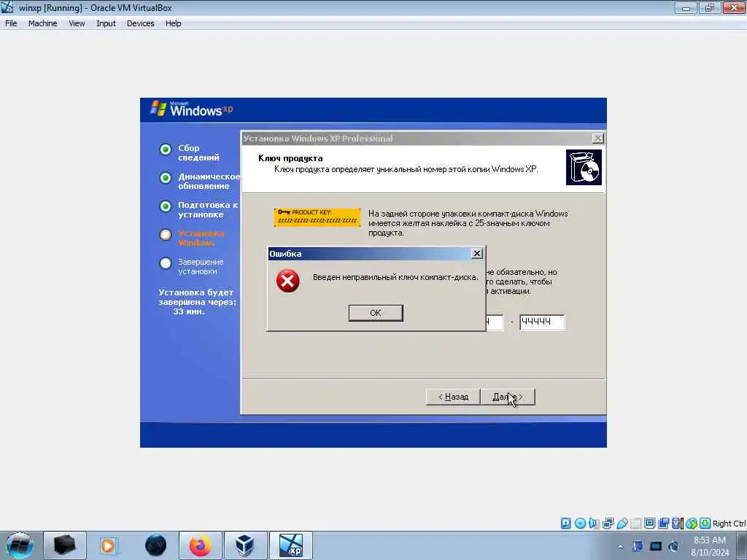Click the swirl tray icon beside the clock
This screenshot has width=747, height=560.
(x=673, y=545)
